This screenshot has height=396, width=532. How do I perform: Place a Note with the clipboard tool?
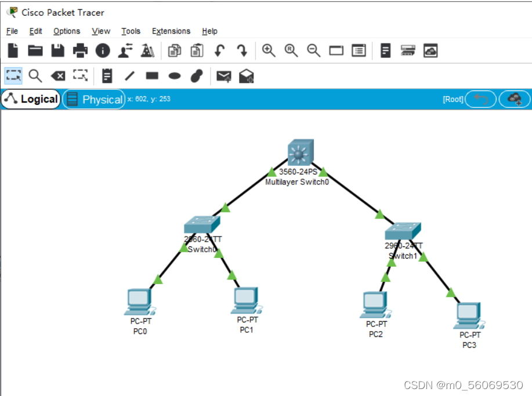[107, 75]
